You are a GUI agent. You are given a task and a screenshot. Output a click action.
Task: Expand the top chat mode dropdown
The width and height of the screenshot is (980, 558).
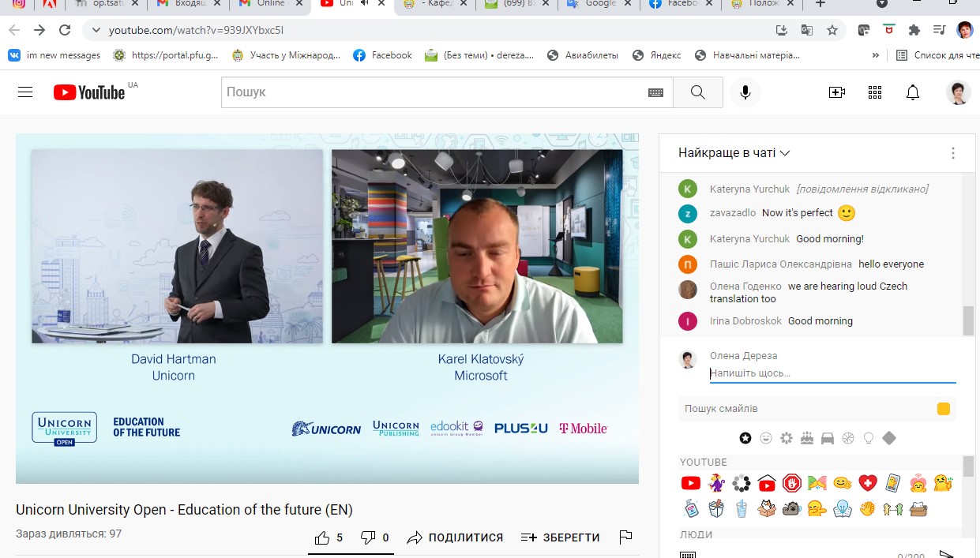pyautogui.click(x=734, y=153)
